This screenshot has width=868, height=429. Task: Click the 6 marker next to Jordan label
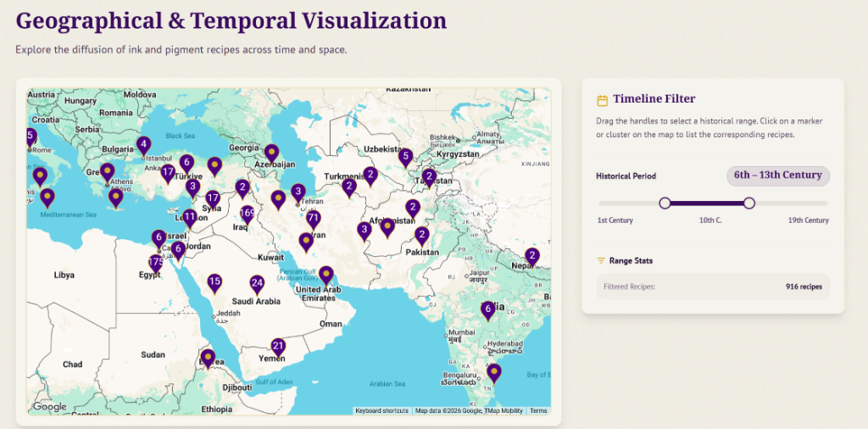pos(178,250)
